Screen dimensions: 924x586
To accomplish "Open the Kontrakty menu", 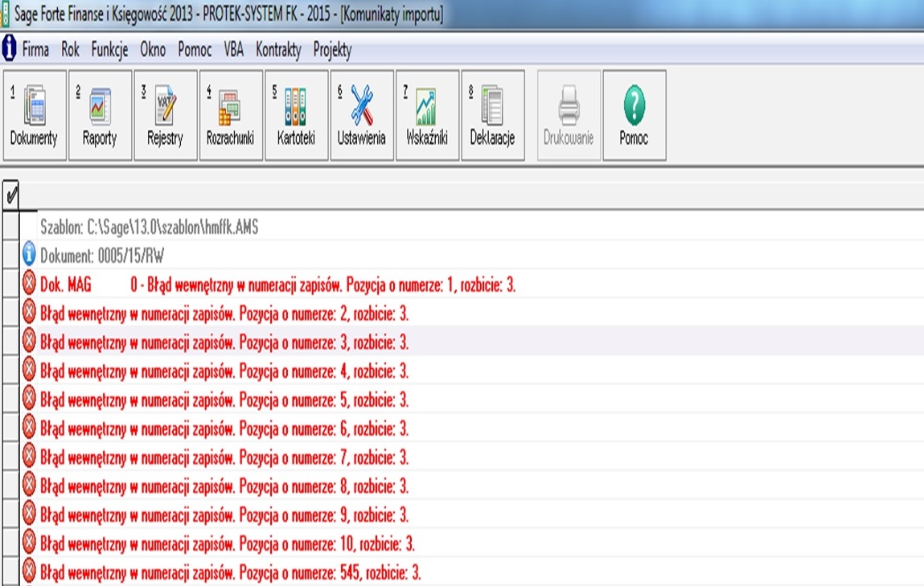I will pyautogui.click(x=278, y=50).
